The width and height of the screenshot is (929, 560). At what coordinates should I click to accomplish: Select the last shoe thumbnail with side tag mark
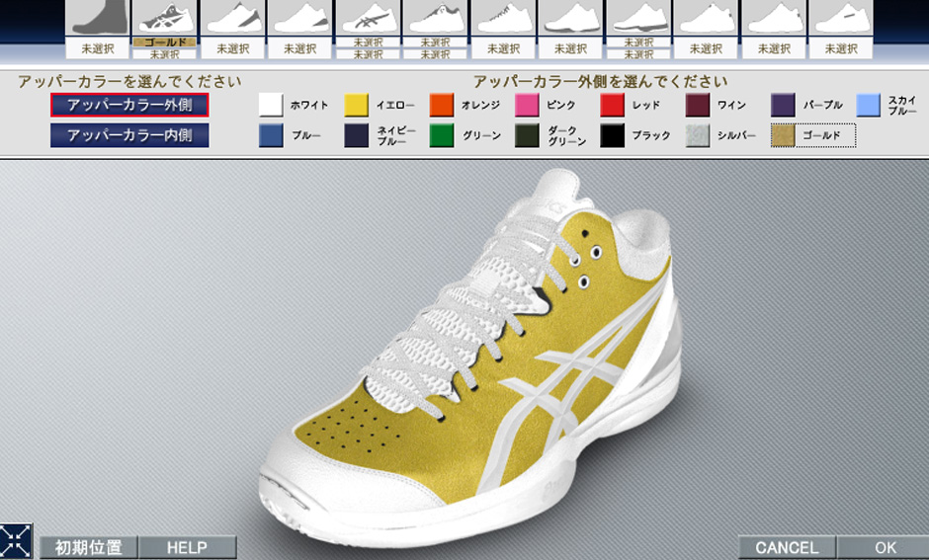[841, 17]
